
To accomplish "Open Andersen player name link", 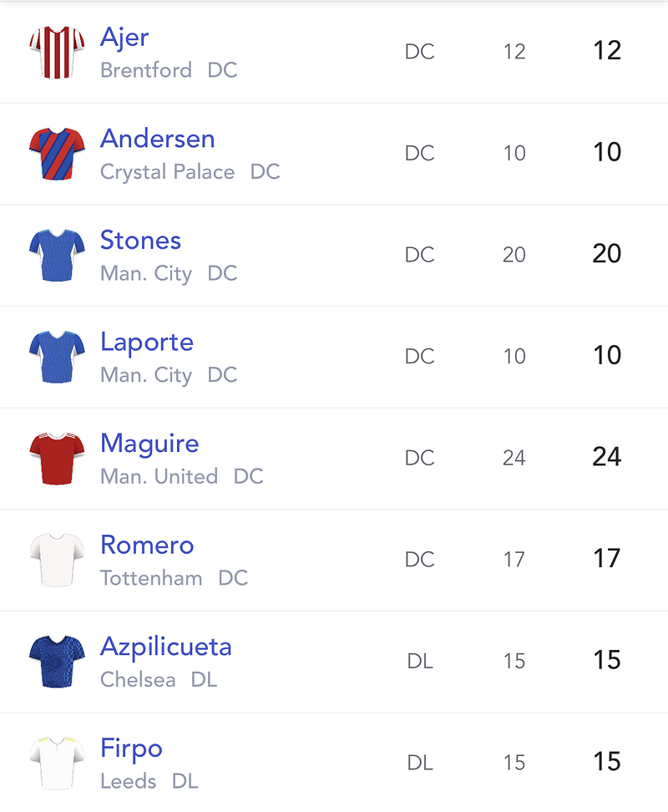I will tap(157, 139).
